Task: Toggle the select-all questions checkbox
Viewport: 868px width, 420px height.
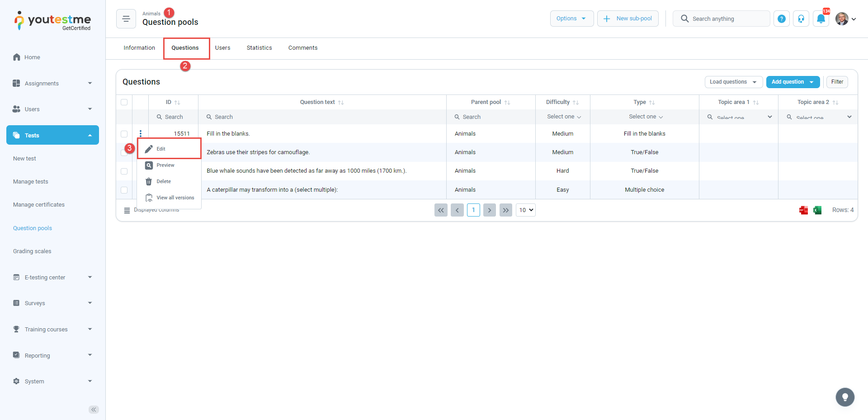Action: (124, 102)
